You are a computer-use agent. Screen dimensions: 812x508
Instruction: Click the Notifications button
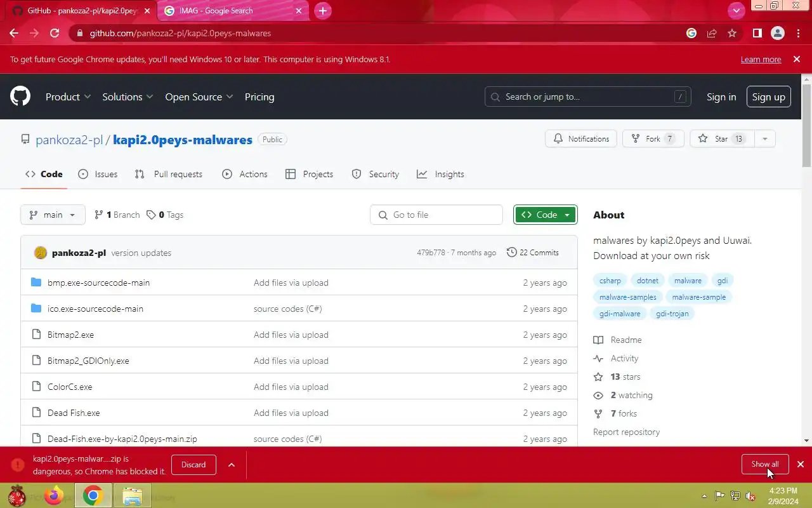coord(581,138)
